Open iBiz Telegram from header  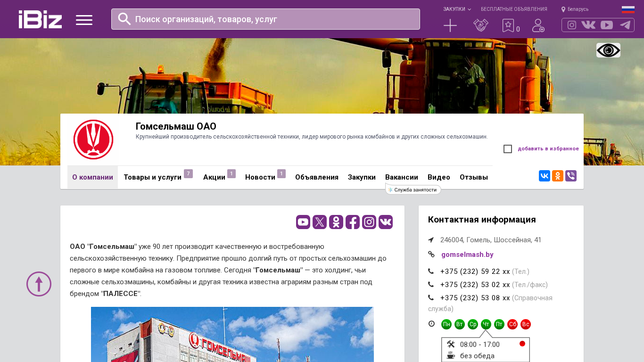coord(625,25)
